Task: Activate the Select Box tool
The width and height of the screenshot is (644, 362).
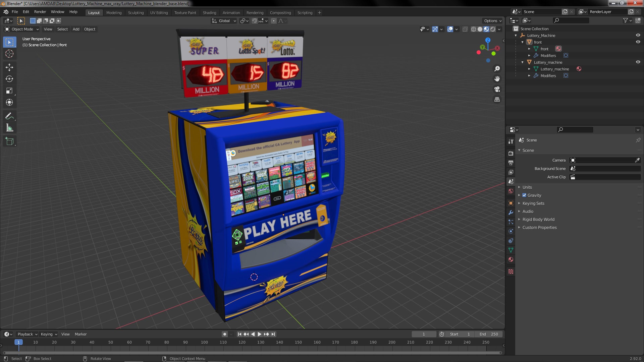Action: [9, 42]
